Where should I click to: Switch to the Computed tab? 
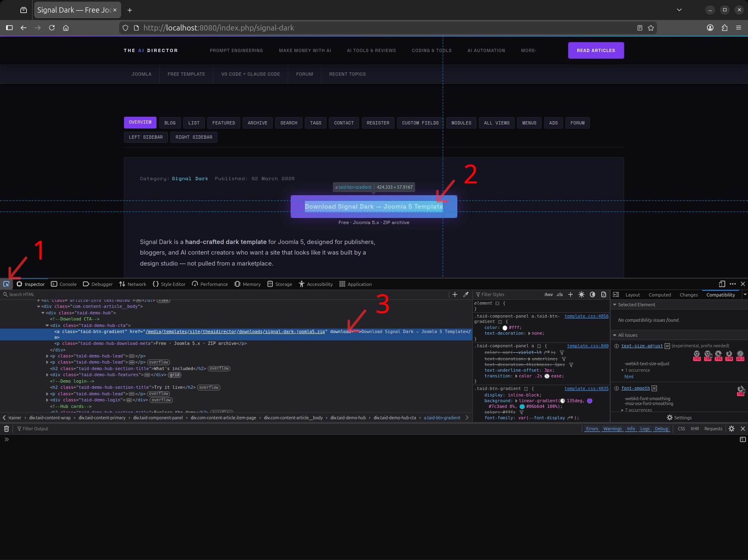tap(659, 294)
